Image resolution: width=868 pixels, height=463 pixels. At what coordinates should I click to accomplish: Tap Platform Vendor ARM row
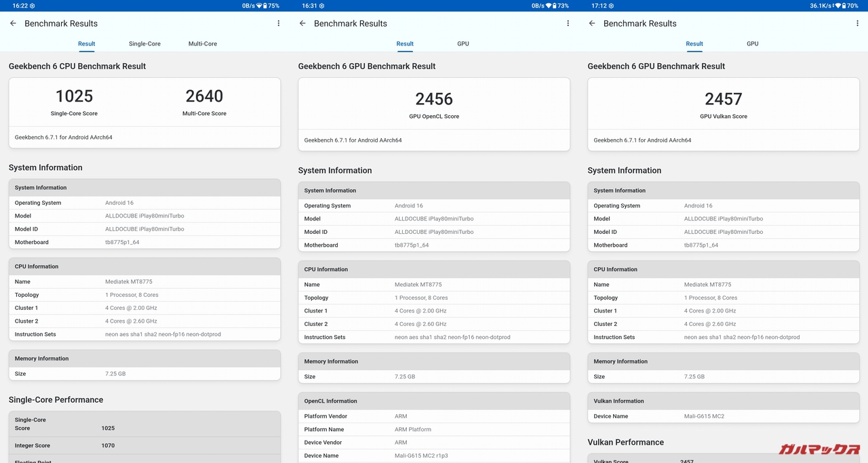[434, 416]
